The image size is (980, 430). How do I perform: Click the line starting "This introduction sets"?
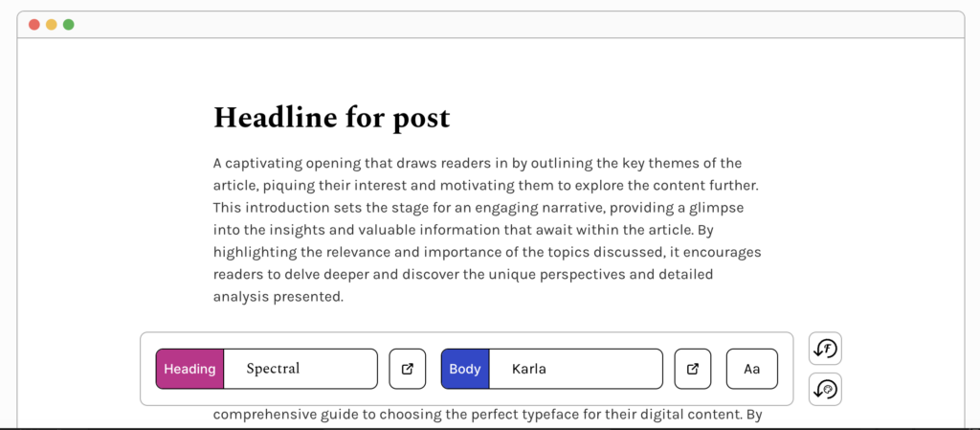[479, 207]
